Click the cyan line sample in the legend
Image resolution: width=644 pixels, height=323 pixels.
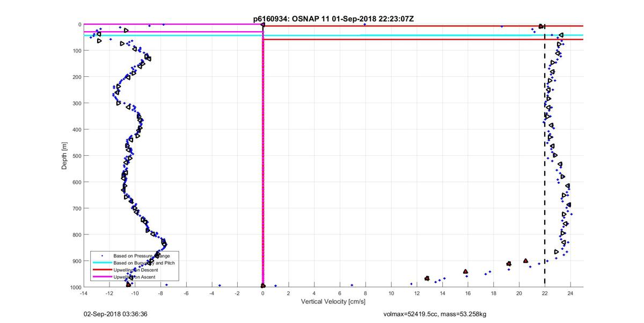coord(102,263)
